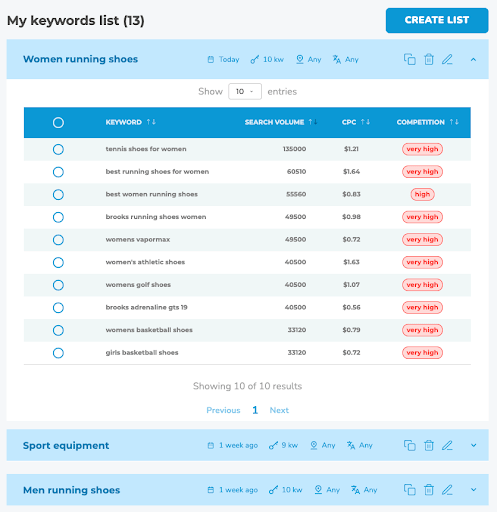Screen dimensions: 497x512
Task: Open page 1 of results
Action: 255,410
